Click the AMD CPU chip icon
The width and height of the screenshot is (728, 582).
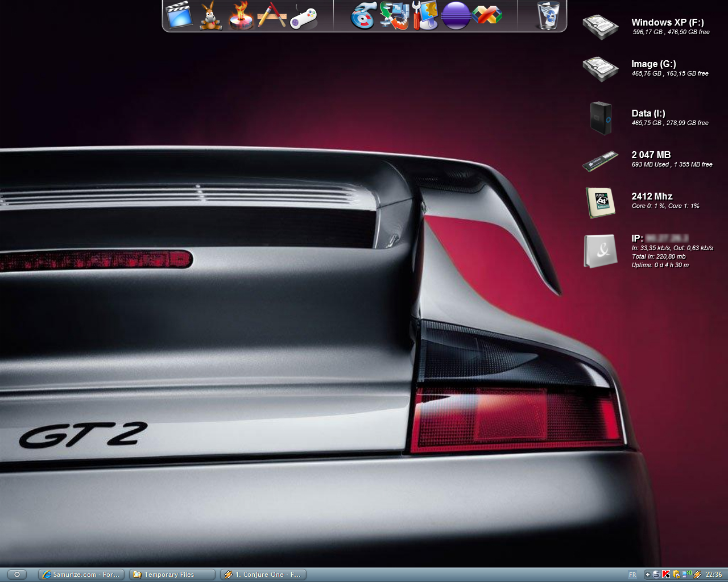tap(601, 202)
